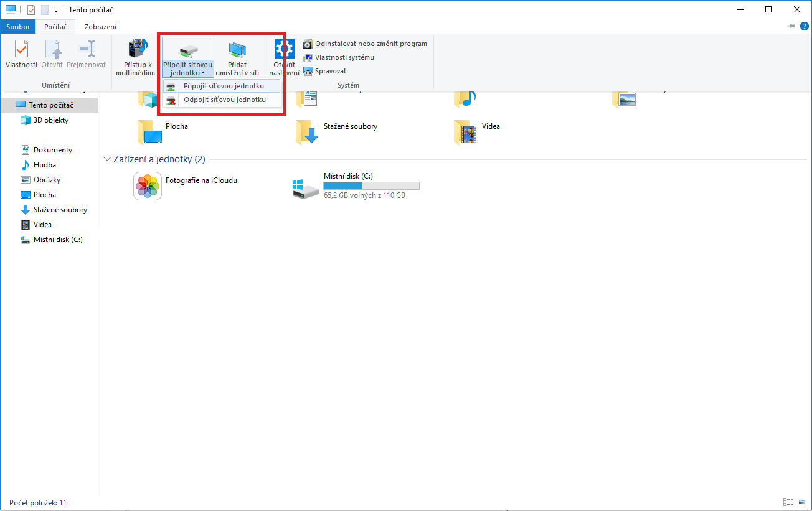Open Přístup k multimédiím in the ribbon
812x511 pixels.
pos(135,57)
